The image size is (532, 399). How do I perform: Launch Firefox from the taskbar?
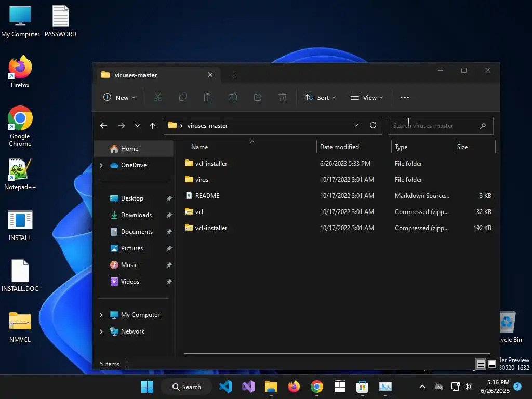294,387
